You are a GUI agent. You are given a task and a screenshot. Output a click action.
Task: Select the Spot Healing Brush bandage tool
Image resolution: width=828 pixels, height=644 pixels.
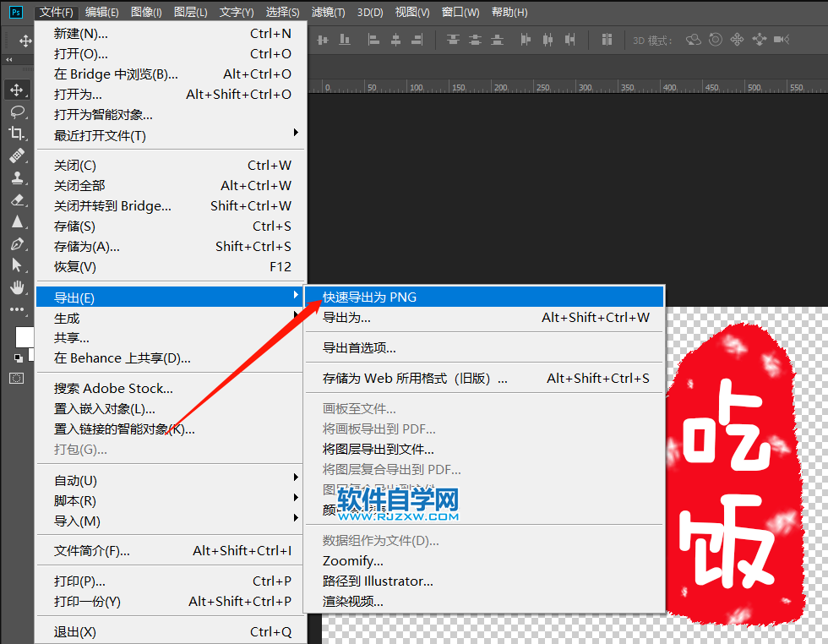point(17,156)
